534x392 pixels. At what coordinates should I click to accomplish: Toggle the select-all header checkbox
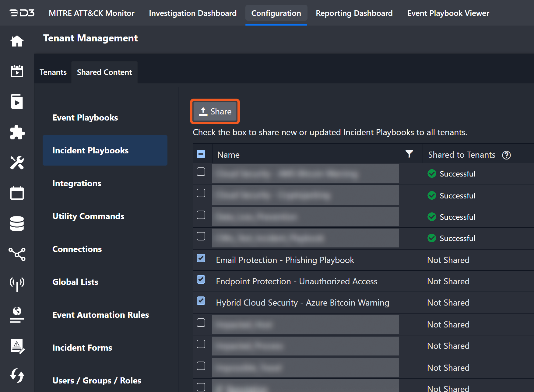point(201,154)
